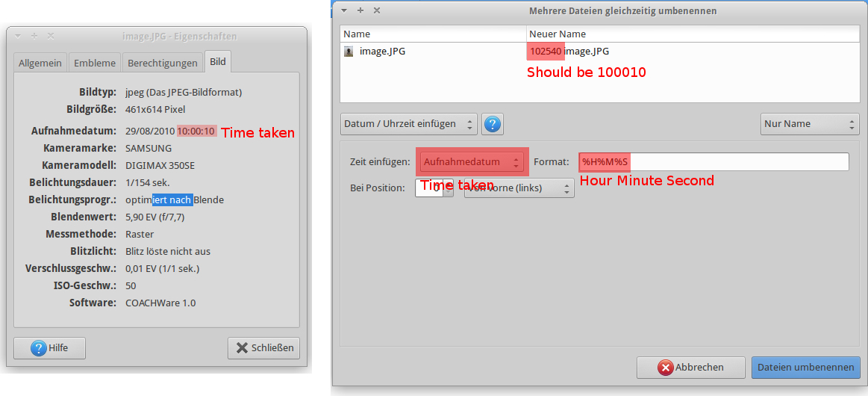
Task: Confirm with Dateien umbenennen button
Action: click(x=805, y=367)
